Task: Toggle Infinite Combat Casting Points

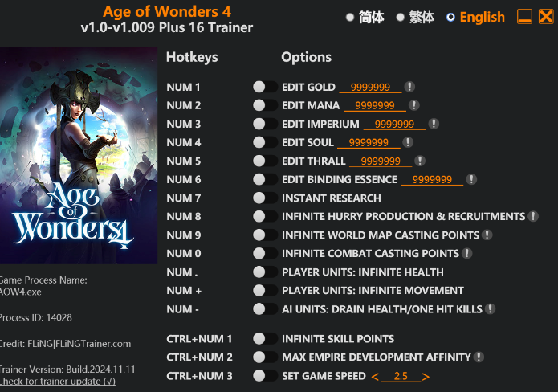Action: (x=265, y=253)
